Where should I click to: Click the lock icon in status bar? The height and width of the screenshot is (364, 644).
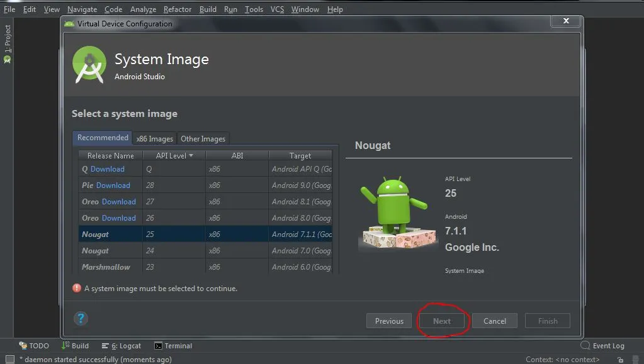(x=620, y=360)
